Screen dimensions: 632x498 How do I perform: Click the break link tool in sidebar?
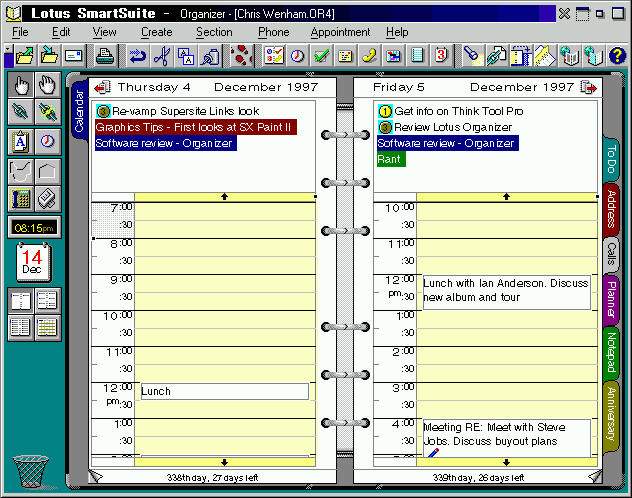48,112
